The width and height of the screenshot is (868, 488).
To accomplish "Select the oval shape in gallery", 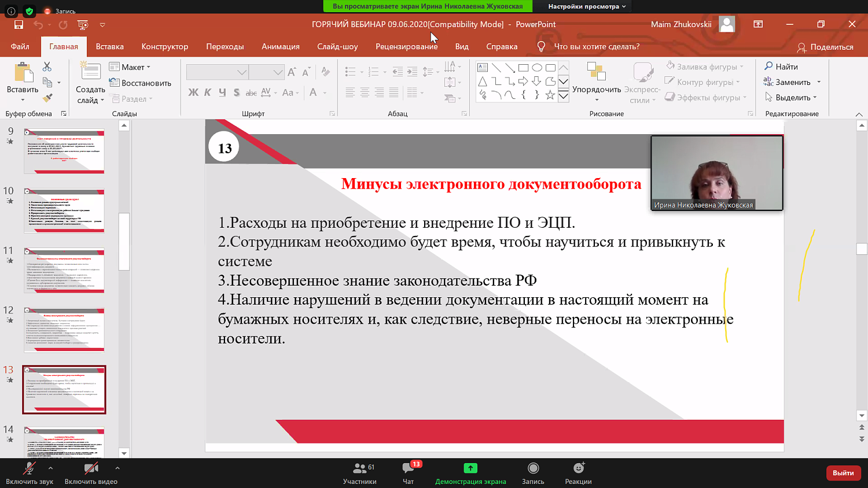I will pyautogui.click(x=537, y=68).
